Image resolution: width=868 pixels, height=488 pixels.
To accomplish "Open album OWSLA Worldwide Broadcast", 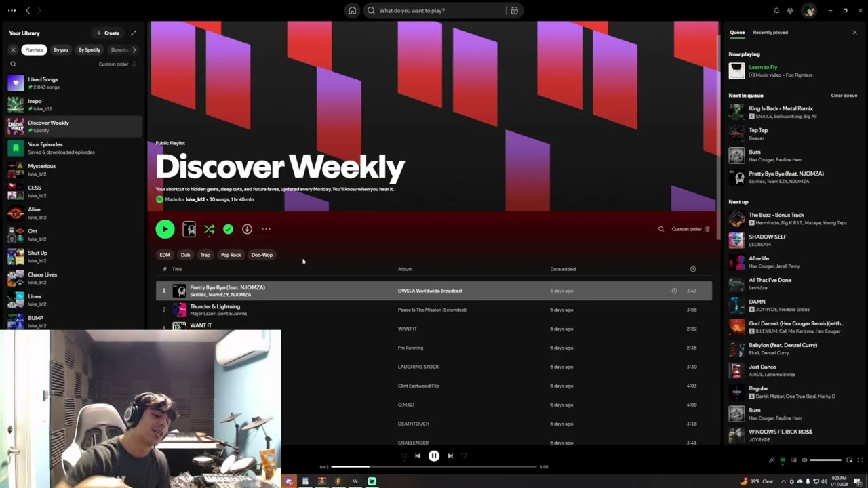I will click(430, 291).
